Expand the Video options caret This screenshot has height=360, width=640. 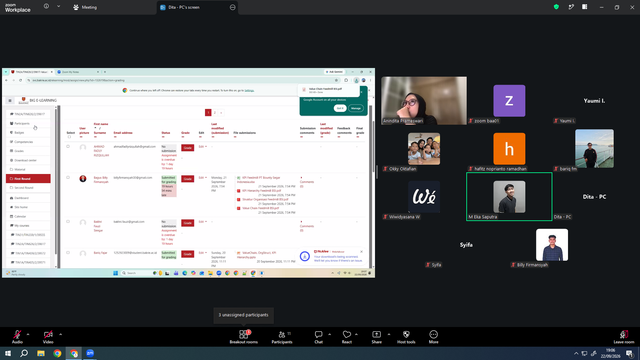click(x=60, y=334)
